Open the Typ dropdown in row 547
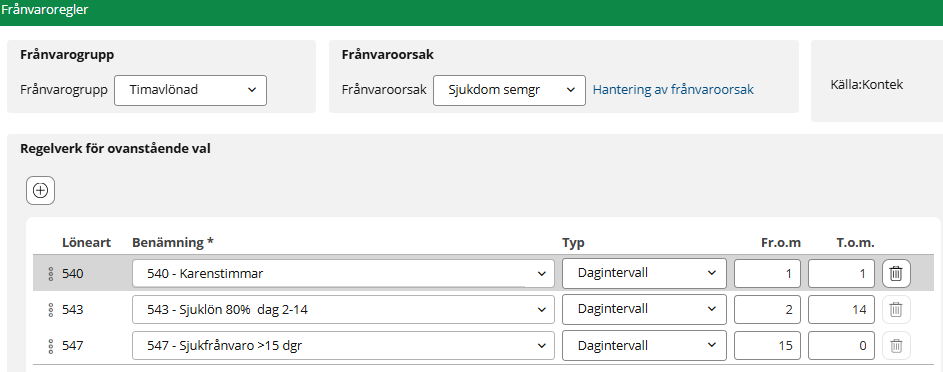This screenshot has width=943, height=372. pos(644,346)
